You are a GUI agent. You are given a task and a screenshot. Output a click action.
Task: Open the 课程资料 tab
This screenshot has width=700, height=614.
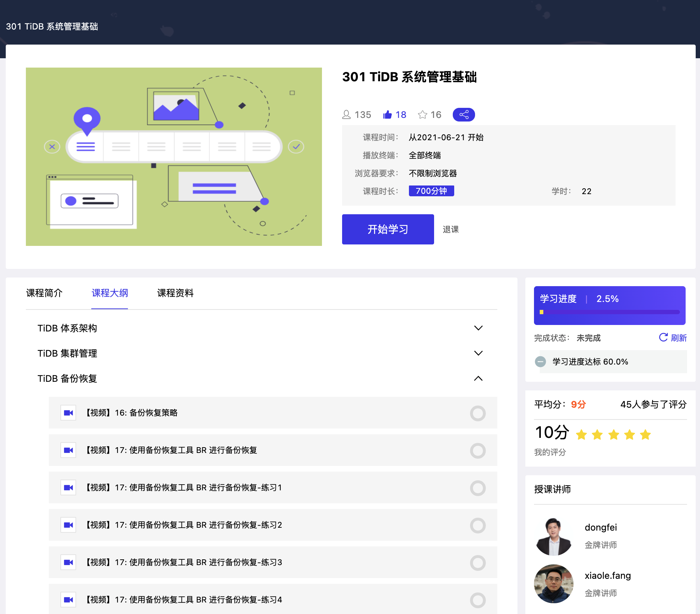(175, 293)
